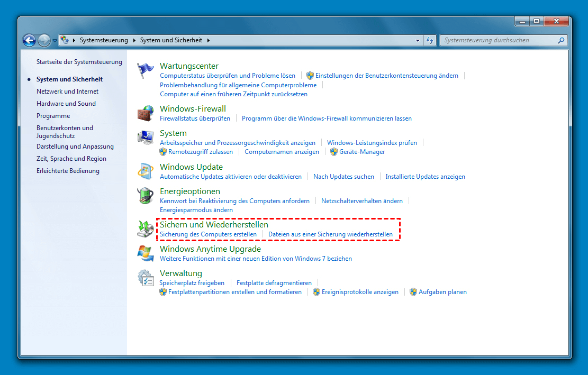Click the System computer icon
The height and width of the screenshot is (375, 588).
pos(145,138)
